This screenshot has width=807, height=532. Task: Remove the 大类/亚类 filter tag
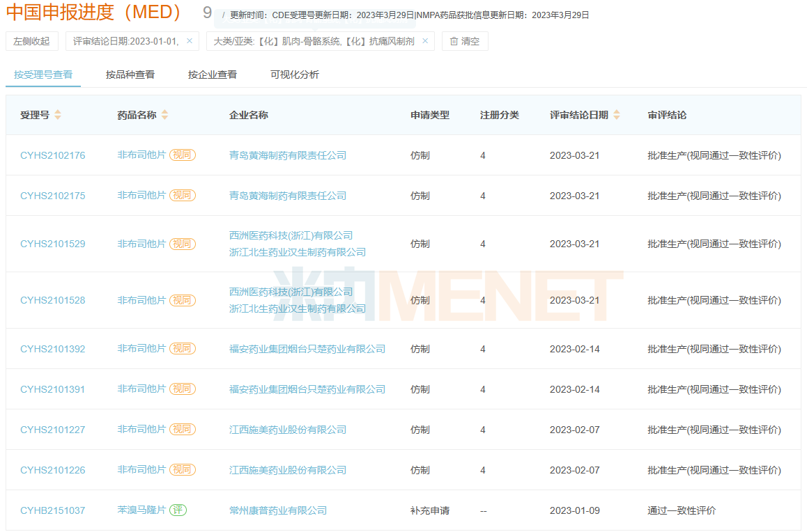(425, 41)
